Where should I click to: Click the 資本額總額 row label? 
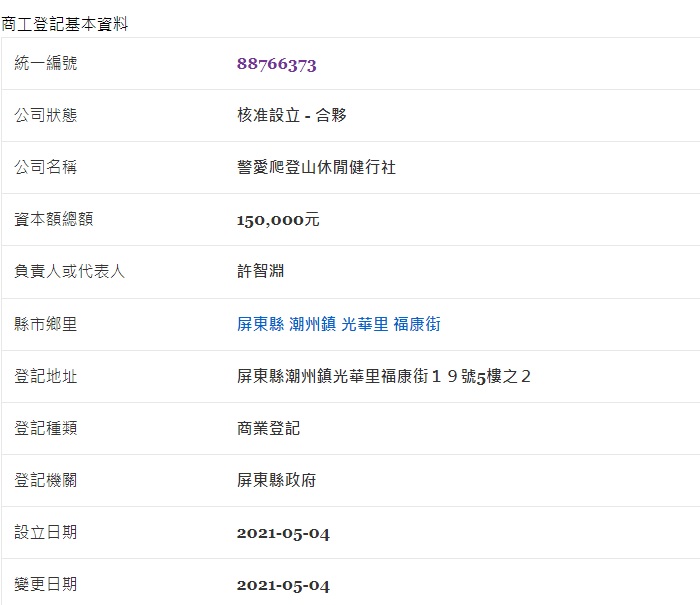pyautogui.click(x=54, y=220)
